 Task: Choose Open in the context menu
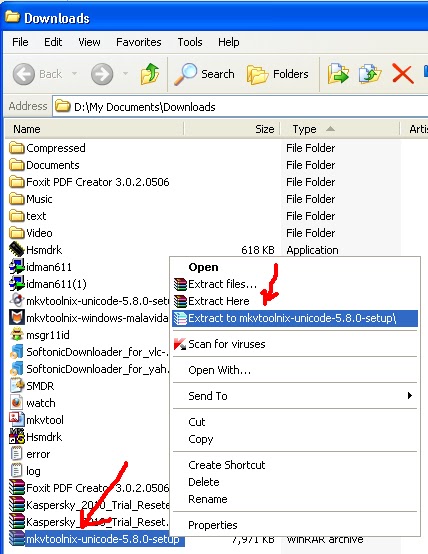[x=295, y=267]
